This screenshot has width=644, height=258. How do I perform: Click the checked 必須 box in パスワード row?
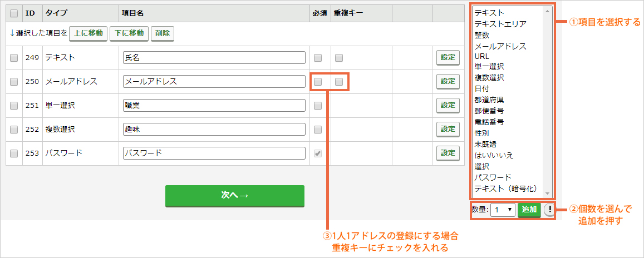tap(318, 153)
